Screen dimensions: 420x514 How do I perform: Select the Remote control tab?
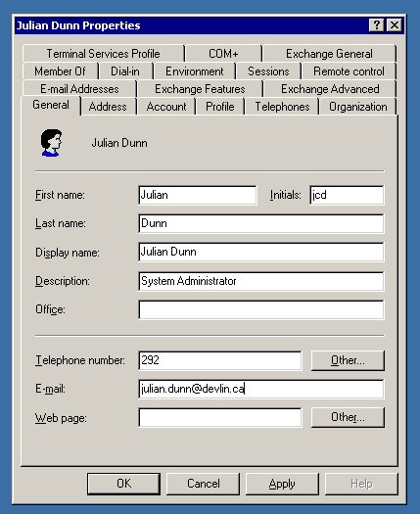(x=349, y=71)
